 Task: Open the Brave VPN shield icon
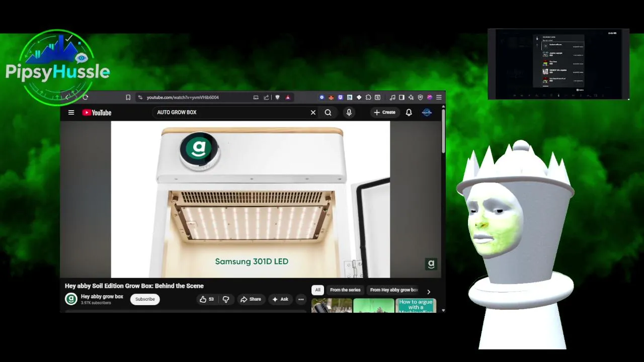420,98
